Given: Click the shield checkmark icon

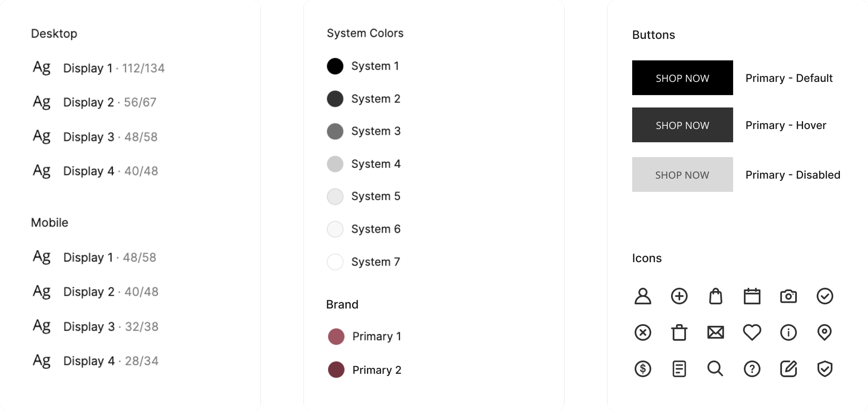Looking at the screenshot, I should coord(825,368).
